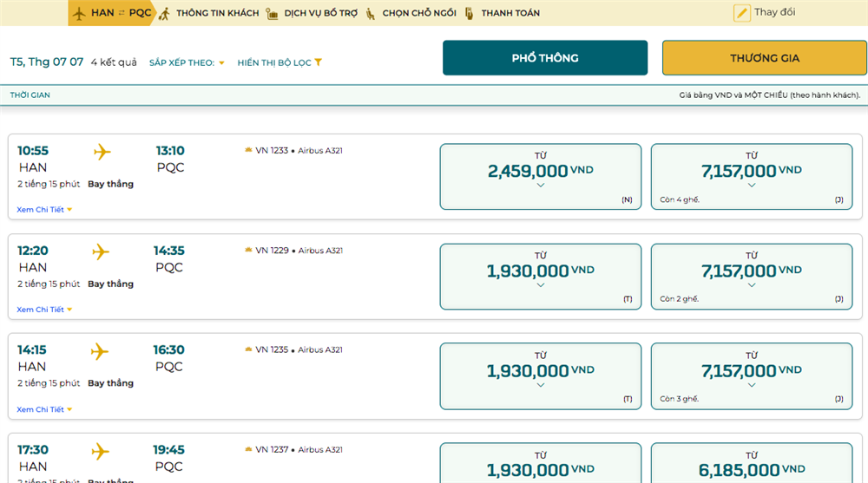
Task: Click the airplane icon beside HAN PQC
Action: click(x=81, y=13)
